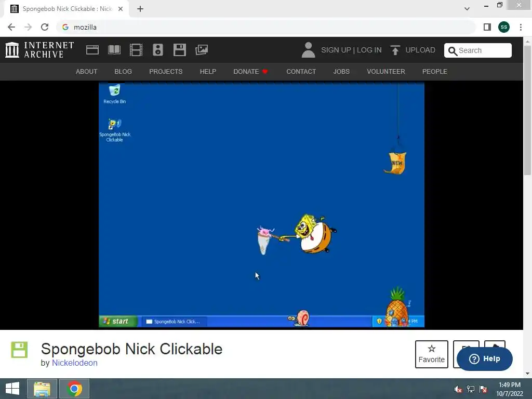The height and width of the screenshot is (399, 532).
Task: Open the PROJECTS menu item
Action: click(x=166, y=72)
